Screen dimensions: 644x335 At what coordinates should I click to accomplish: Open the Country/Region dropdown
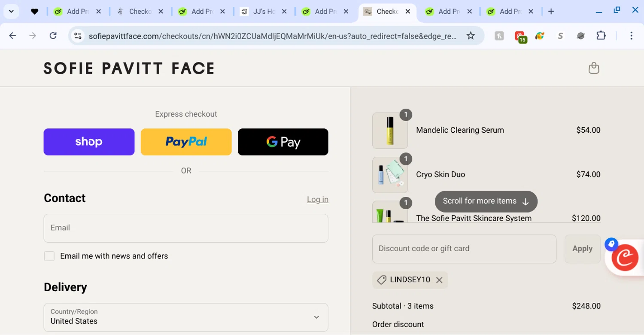[186, 317]
